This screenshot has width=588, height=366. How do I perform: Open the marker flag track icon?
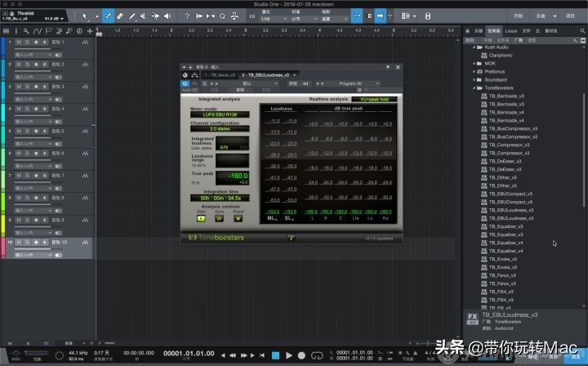(48, 31)
